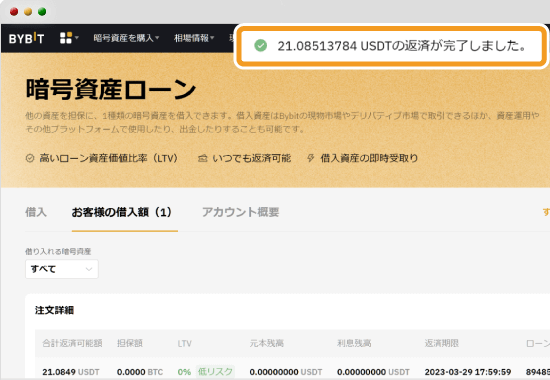This screenshot has width=550, height=380.
Task: Click the 高いローン資産価値比率 (LTV) checkmark icon
Action: [x=30, y=158]
